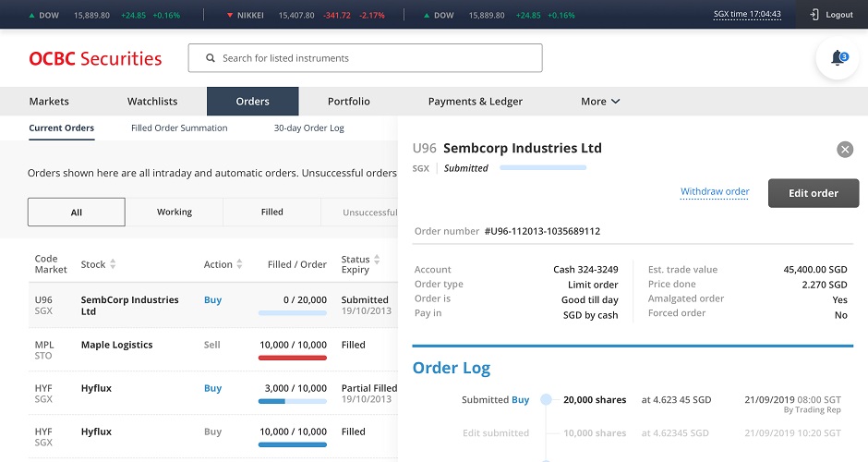Viewport: 868px width, 462px height.
Task: Expand the More menu chevron
Action: tap(616, 102)
